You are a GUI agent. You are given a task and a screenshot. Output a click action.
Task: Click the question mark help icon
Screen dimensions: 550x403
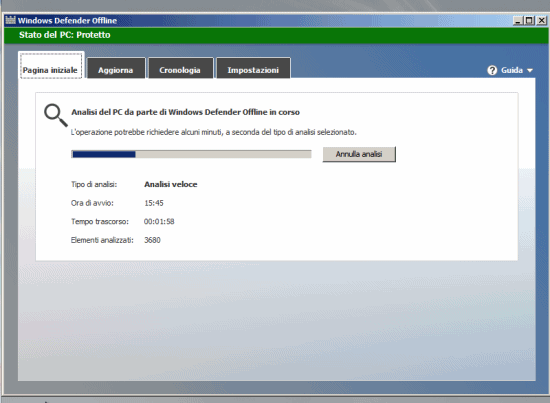pos(492,70)
